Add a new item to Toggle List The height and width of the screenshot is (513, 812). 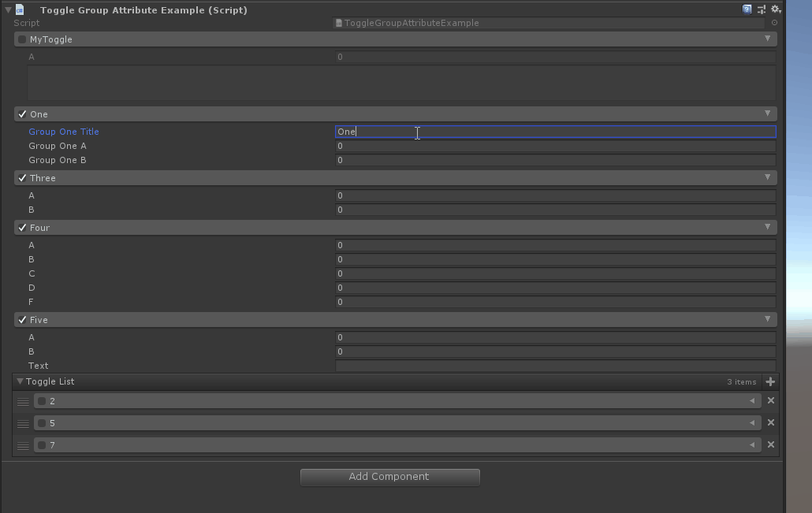coord(770,381)
